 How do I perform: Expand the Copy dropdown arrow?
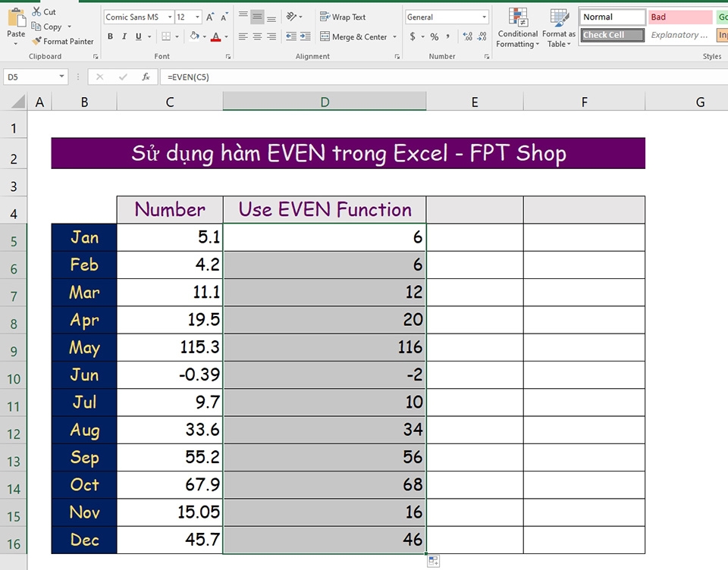pos(69,27)
